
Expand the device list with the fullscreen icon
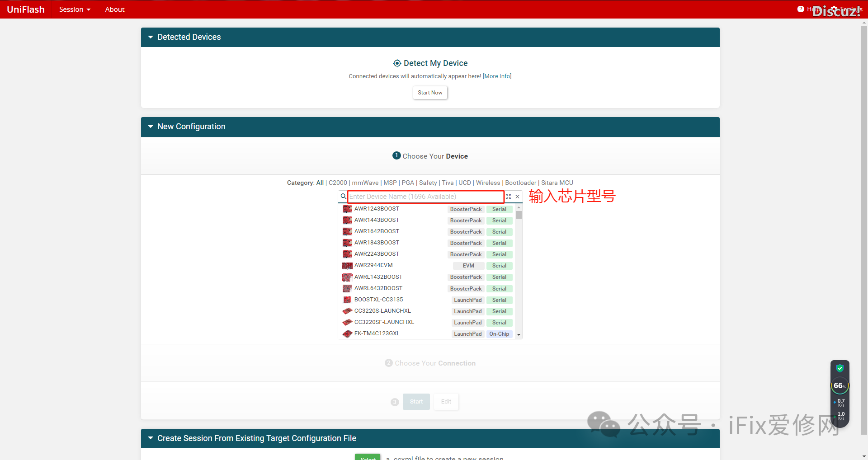coord(509,197)
